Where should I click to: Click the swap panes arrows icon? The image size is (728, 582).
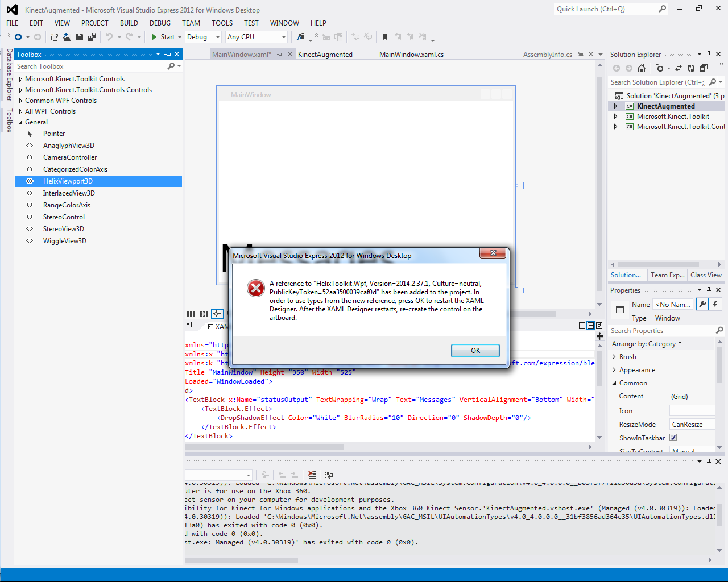pyautogui.click(x=190, y=326)
